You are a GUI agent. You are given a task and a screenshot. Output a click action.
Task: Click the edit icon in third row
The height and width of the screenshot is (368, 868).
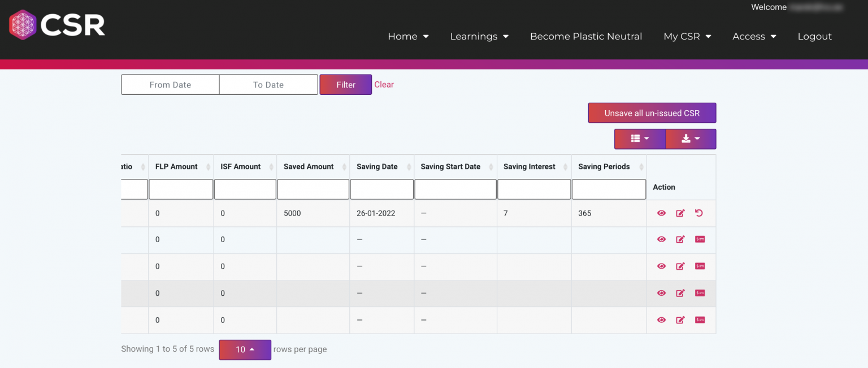click(x=680, y=266)
